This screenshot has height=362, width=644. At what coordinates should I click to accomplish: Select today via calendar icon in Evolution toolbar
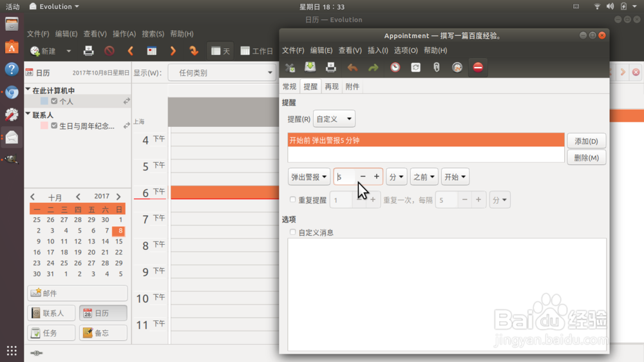coord(152,51)
